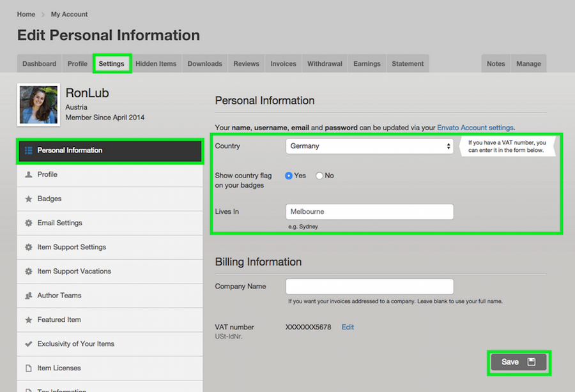Viewport: 575px width, 392px height.
Task: Click the star icon next to Badges
Action: click(28, 199)
